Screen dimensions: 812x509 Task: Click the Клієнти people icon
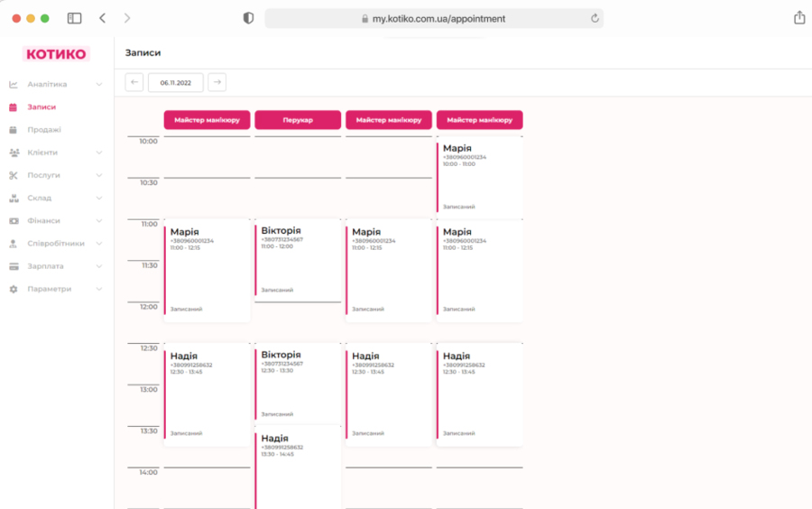click(14, 153)
